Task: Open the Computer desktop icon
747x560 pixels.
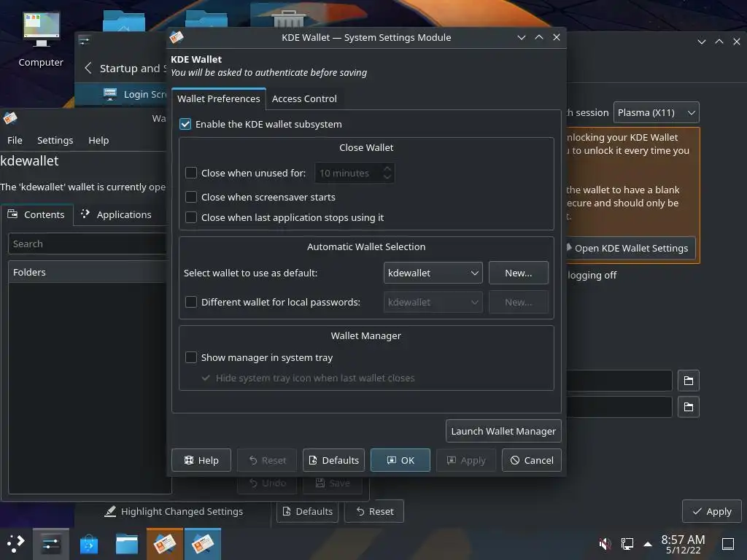Action: [41, 39]
